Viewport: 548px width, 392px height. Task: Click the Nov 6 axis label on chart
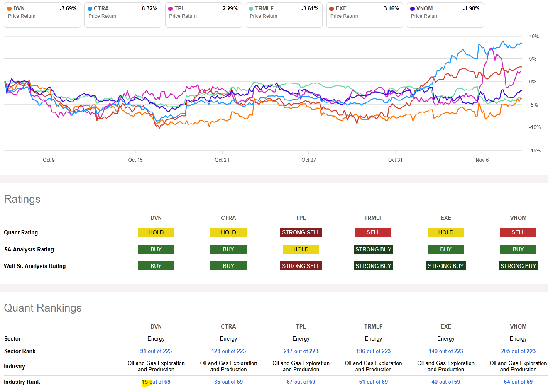[482, 160]
